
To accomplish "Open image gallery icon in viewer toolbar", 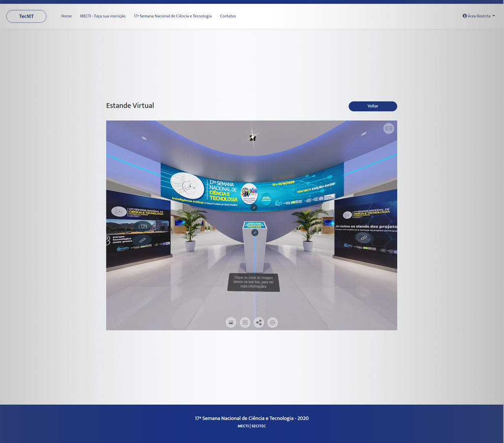I will 231,322.
